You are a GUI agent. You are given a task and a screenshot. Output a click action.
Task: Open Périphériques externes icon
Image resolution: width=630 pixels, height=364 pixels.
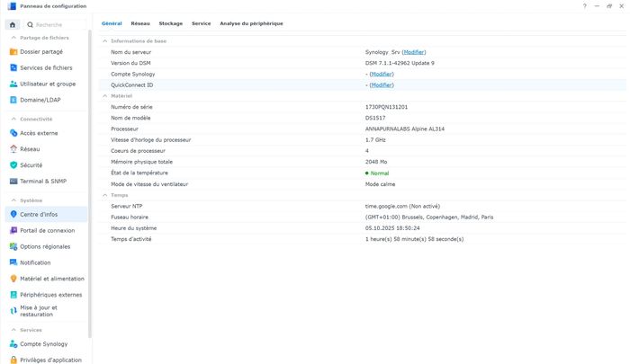point(13,295)
